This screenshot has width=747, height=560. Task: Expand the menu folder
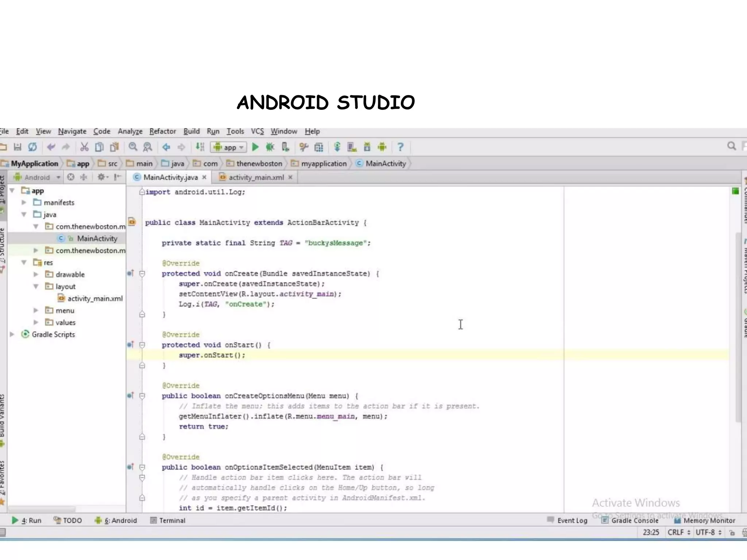[x=36, y=310]
